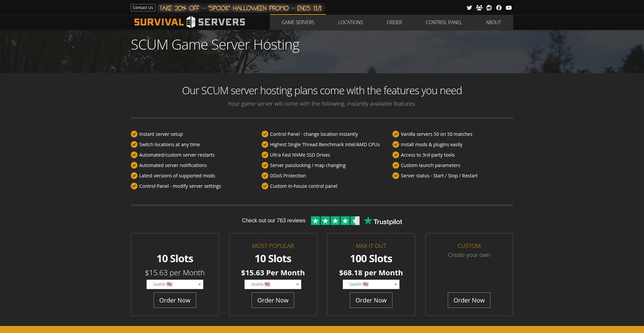
Task: Open the Twitter social icon
Action: [469, 8]
